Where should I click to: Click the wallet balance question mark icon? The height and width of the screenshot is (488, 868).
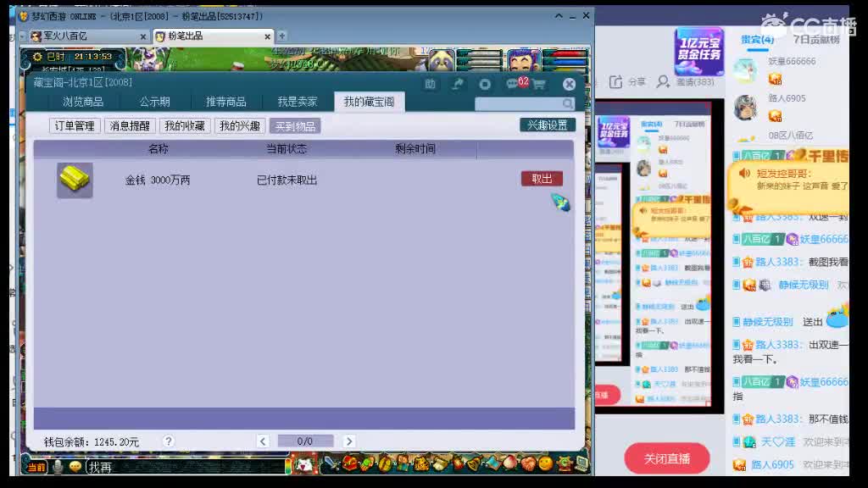coord(169,441)
